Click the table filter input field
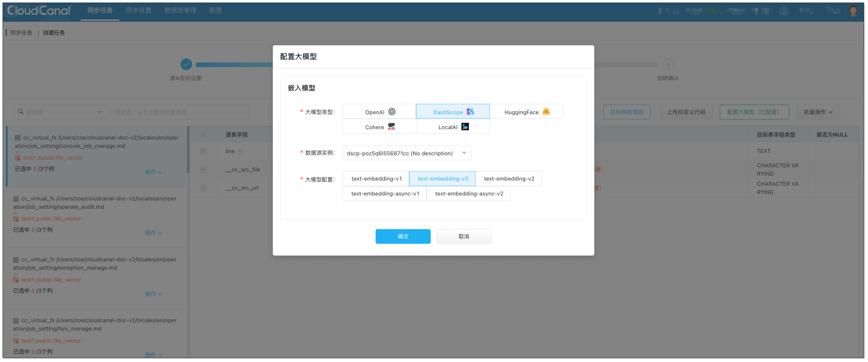Screen dimensions: 868x362 (180, 112)
